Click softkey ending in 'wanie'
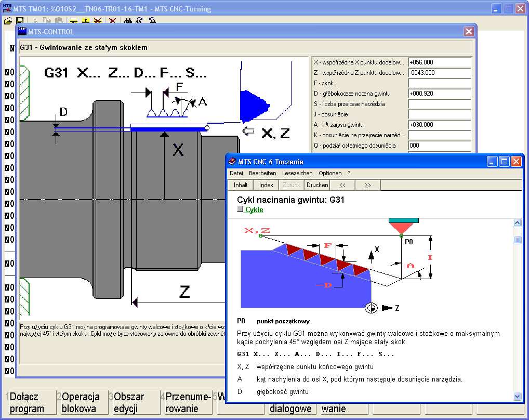529x420 pixels. click(x=342, y=409)
